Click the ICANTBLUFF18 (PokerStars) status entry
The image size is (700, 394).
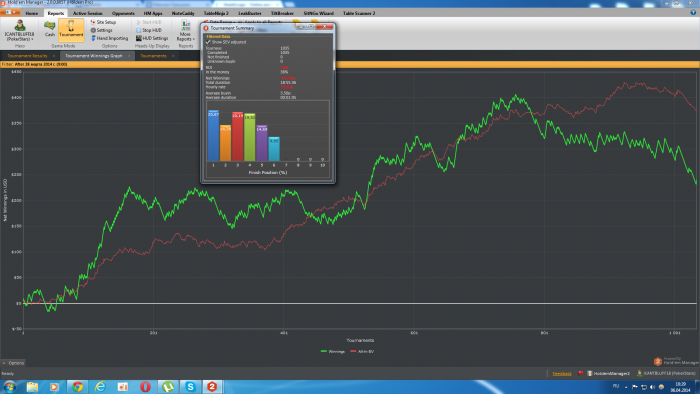(666, 373)
